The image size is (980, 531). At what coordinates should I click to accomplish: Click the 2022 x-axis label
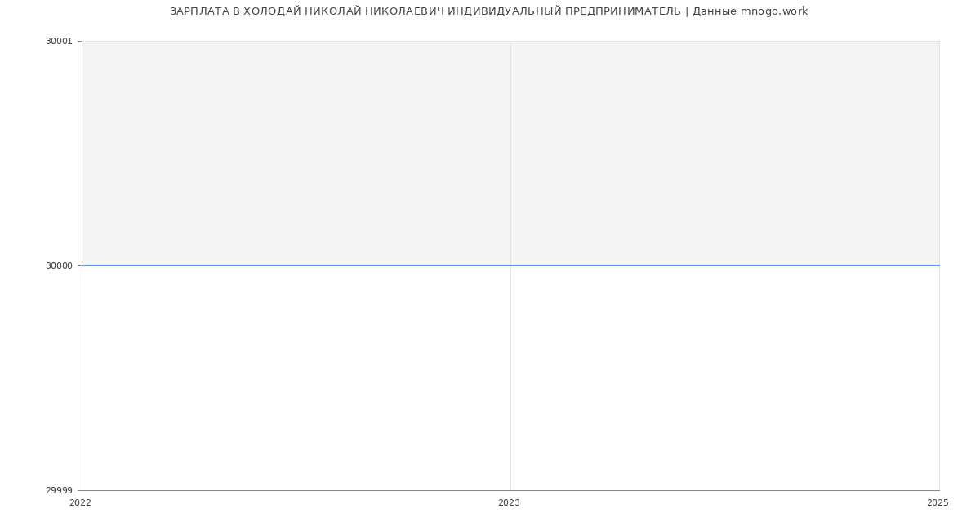coord(81,503)
